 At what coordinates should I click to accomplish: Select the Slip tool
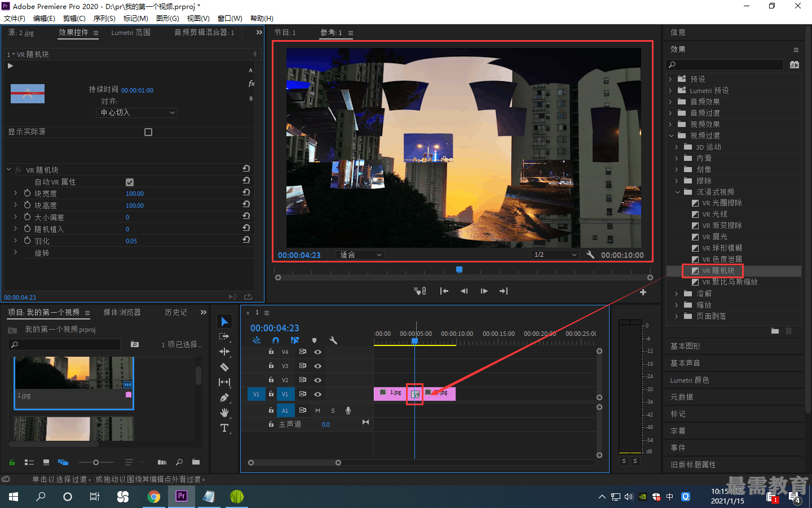(224, 382)
